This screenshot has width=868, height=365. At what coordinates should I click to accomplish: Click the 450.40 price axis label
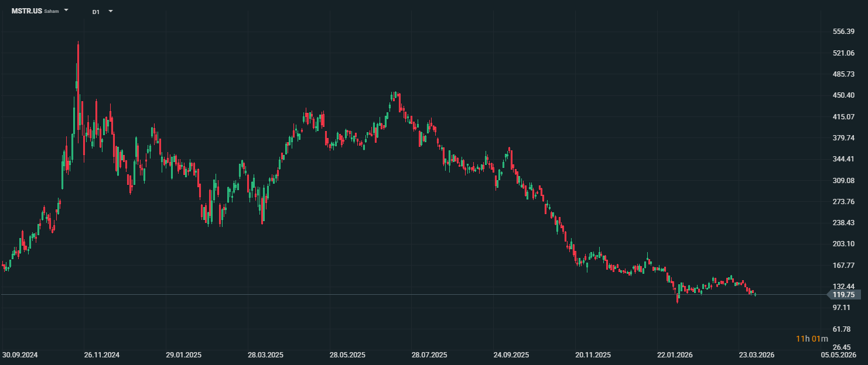(x=844, y=95)
